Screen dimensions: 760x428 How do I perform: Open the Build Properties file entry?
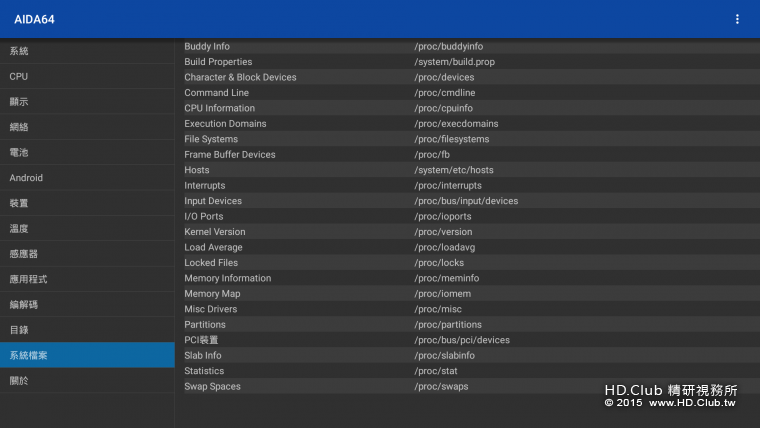pos(218,62)
